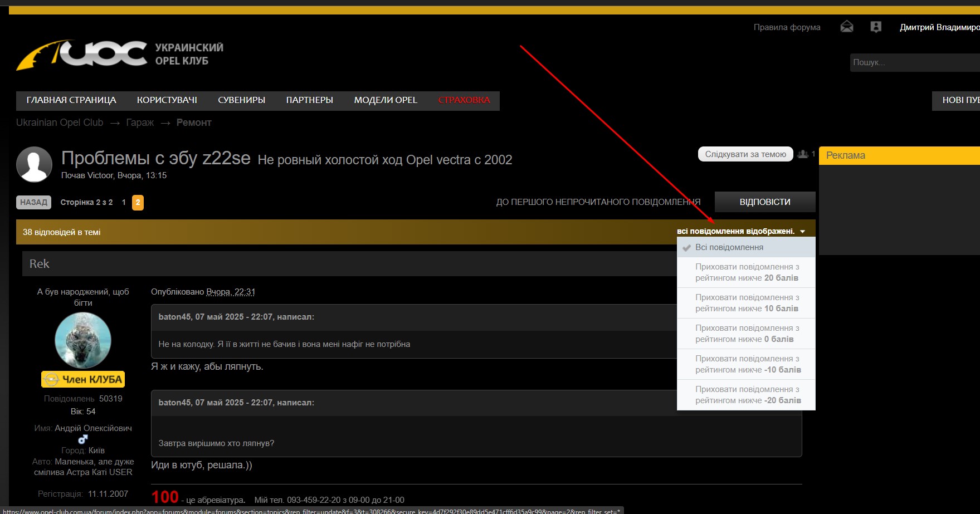
Task: Open the post rating filter dropdown
Action: pyautogui.click(x=741, y=231)
